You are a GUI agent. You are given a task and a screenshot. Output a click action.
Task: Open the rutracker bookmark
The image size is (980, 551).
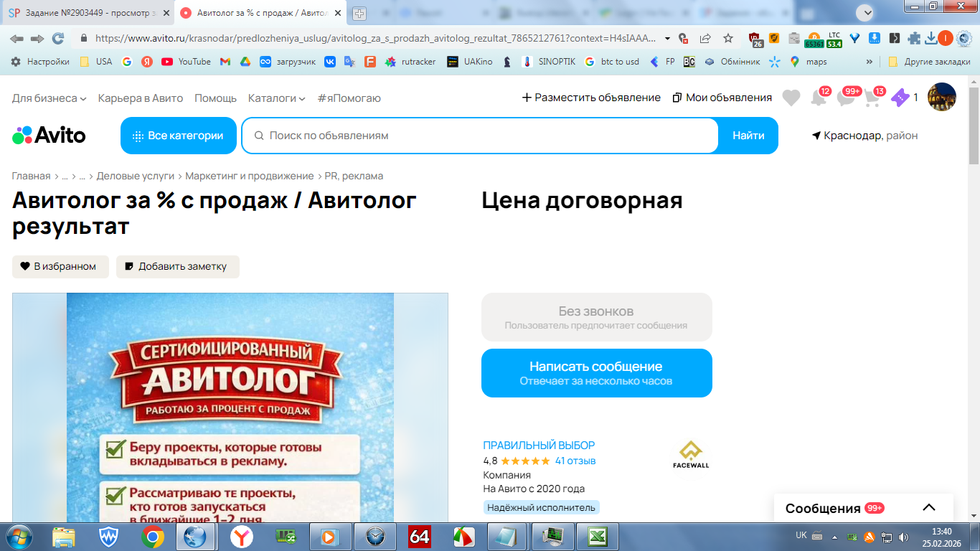(410, 62)
